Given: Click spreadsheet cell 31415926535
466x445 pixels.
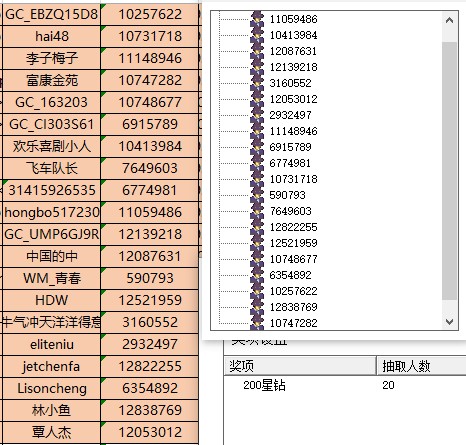Looking at the screenshot, I should (x=51, y=190).
